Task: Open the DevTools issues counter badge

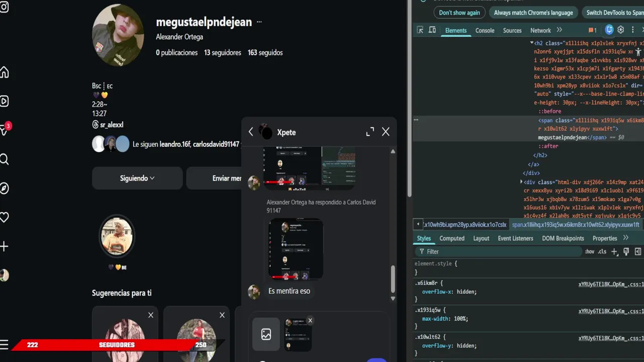Action: tap(593, 30)
